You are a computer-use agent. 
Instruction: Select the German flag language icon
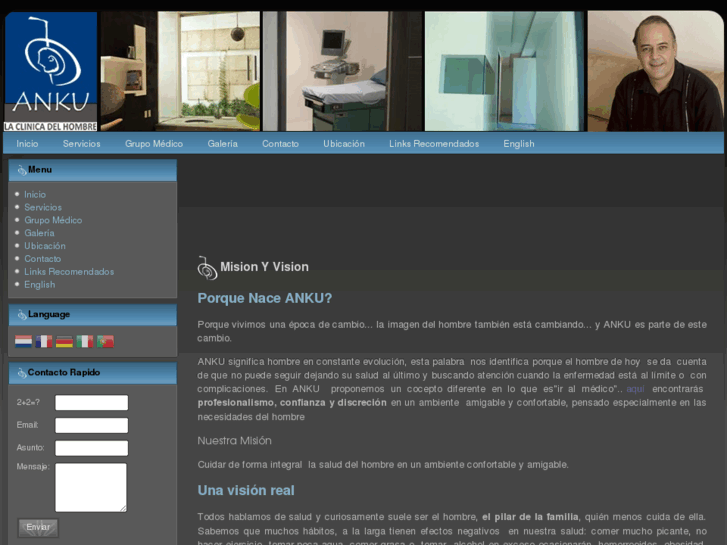(64, 341)
